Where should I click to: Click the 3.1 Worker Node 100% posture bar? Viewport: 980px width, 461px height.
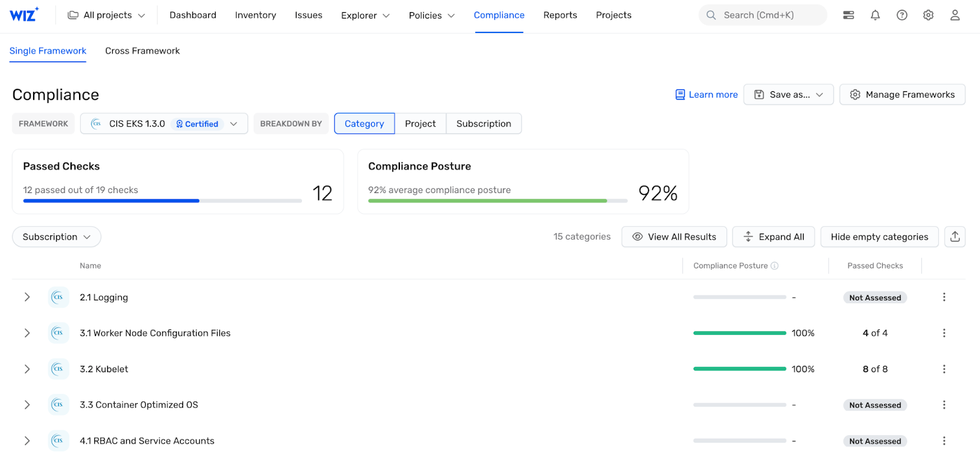pyautogui.click(x=740, y=333)
